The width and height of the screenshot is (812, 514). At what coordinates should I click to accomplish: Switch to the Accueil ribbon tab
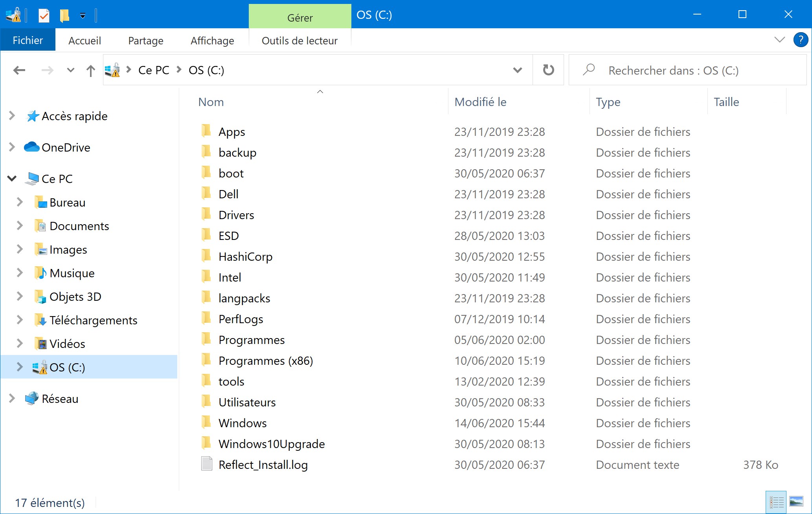pyautogui.click(x=85, y=40)
